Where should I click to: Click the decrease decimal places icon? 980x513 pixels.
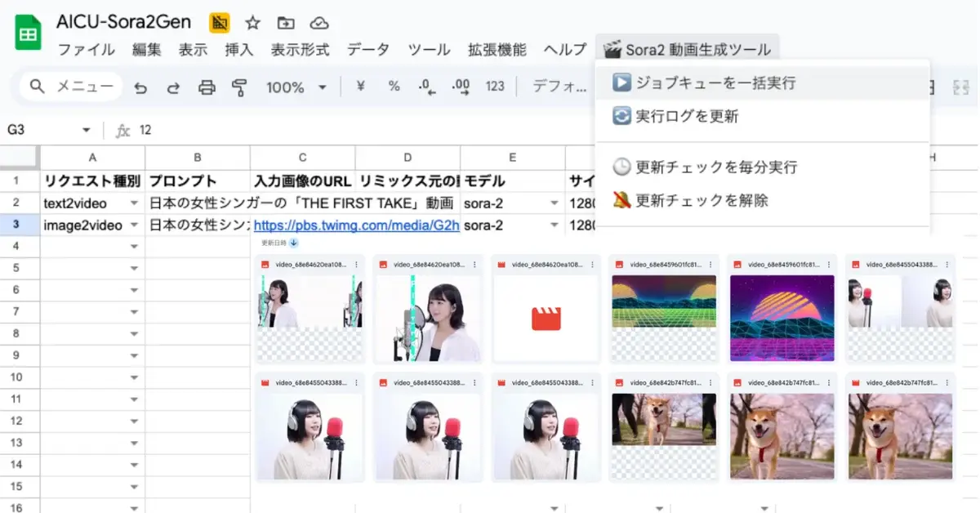[x=426, y=87]
